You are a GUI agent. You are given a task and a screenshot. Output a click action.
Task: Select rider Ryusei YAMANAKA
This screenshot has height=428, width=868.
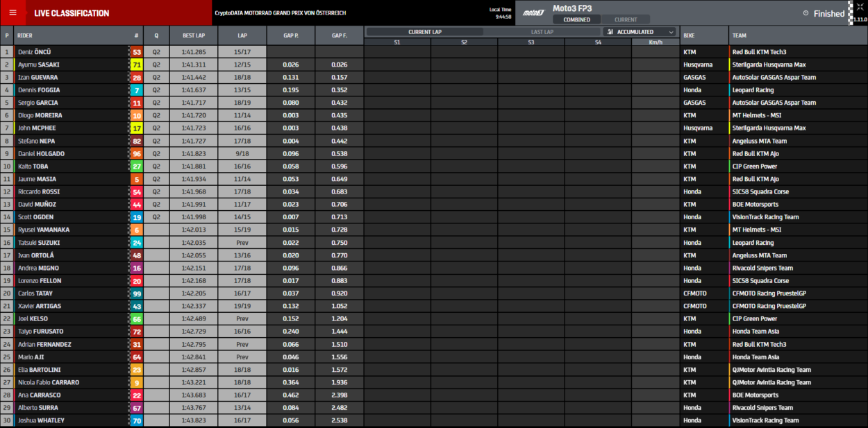tap(44, 230)
